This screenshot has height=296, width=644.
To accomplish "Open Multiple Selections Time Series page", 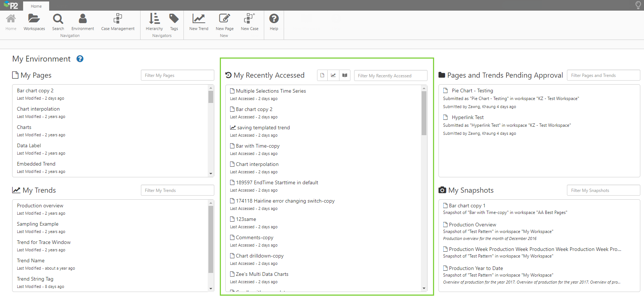I will click(x=271, y=91).
